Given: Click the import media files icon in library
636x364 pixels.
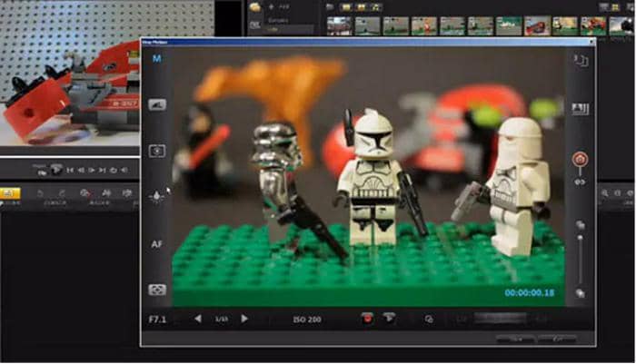Looking at the screenshot, I should coord(330,7).
